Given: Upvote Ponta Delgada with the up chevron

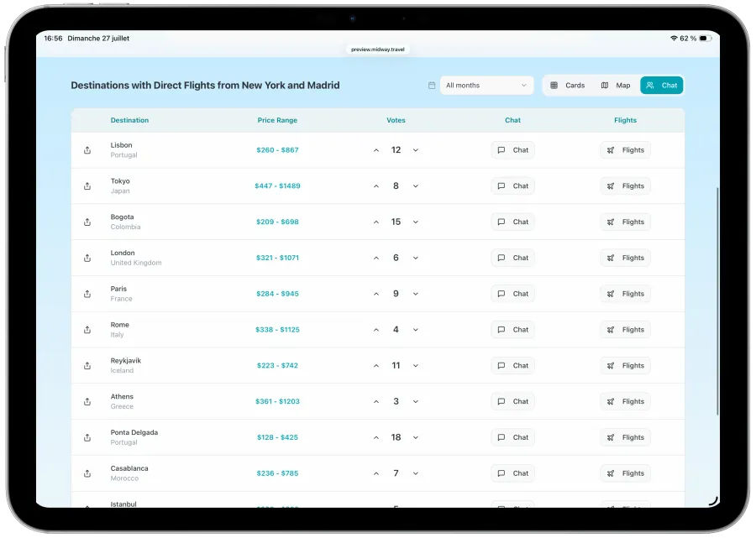Looking at the screenshot, I should click(x=376, y=437).
